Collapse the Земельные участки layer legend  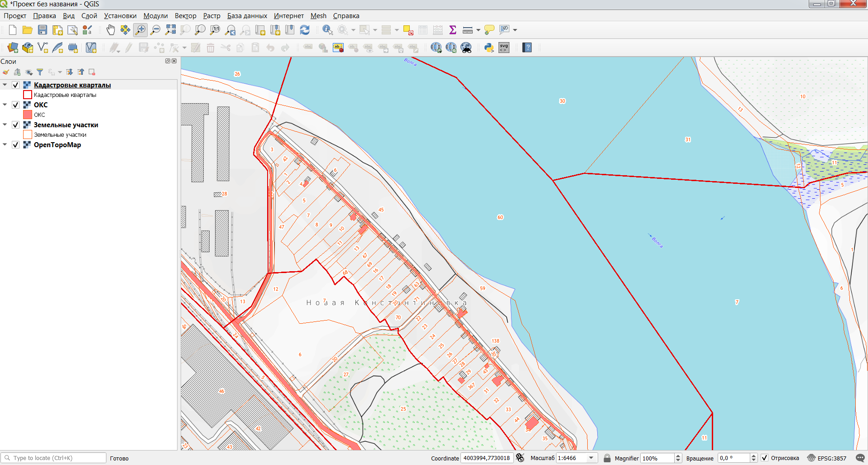pos(5,125)
